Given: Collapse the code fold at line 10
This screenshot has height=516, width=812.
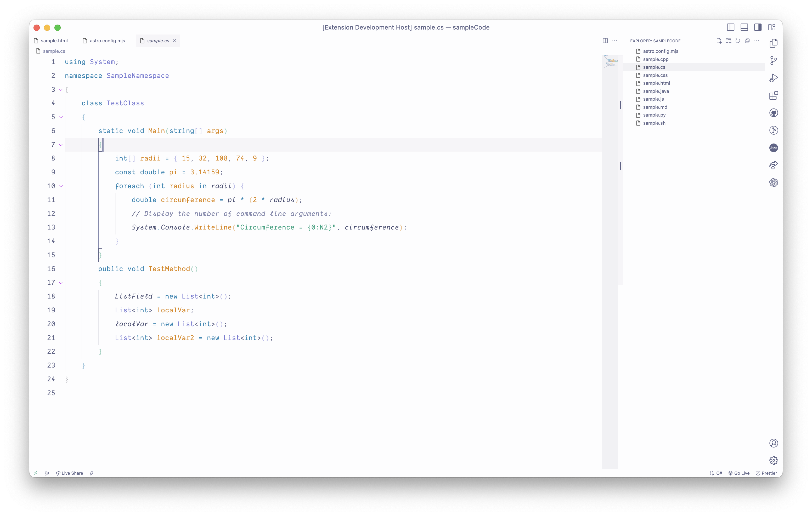Looking at the screenshot, I should pos(61,186).
